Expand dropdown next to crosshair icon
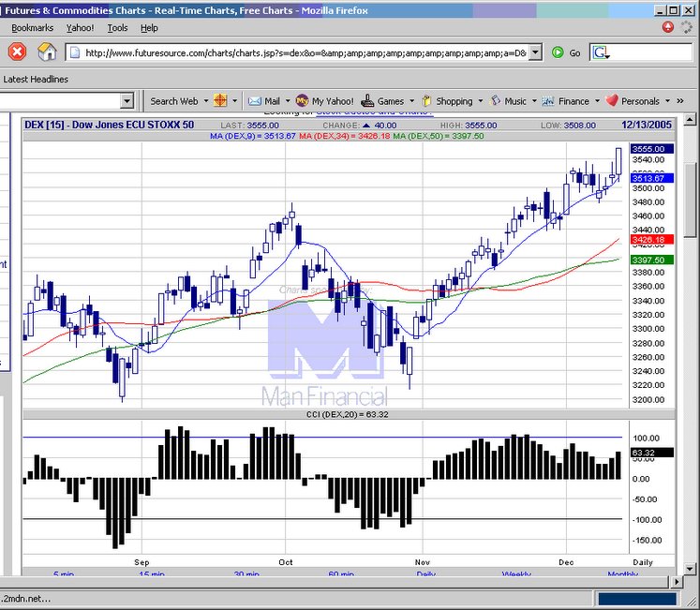 (x=235, y=101)
